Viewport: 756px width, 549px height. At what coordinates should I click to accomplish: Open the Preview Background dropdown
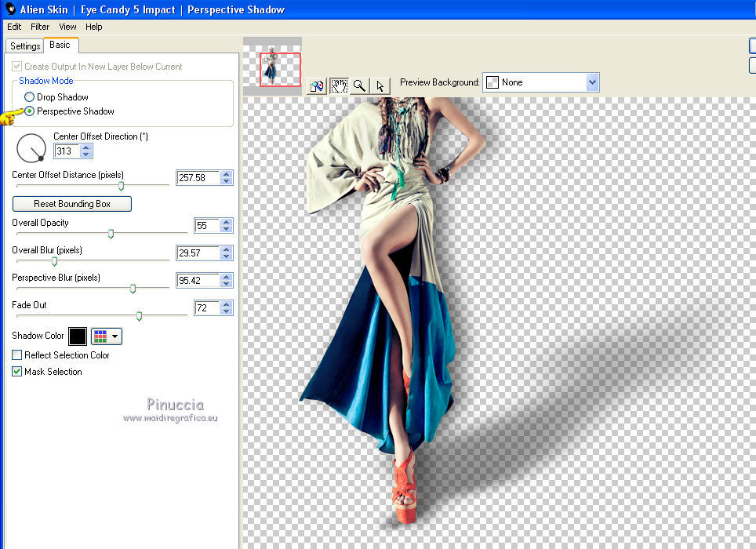pos(592,82)
